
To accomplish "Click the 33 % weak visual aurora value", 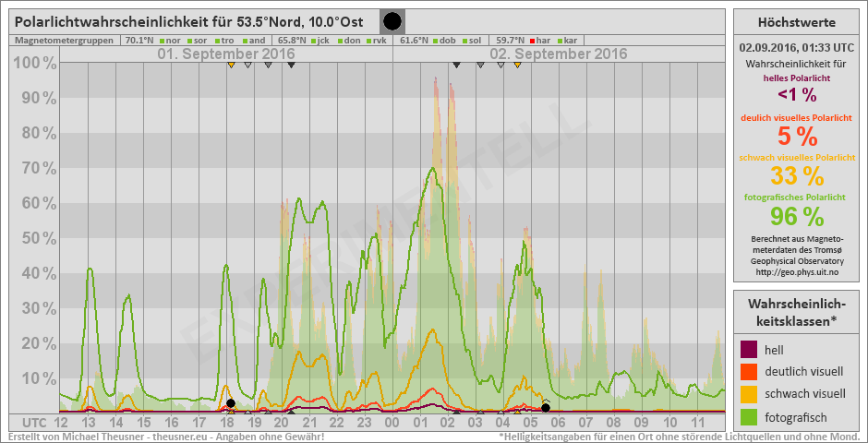I will pos(796,175).
